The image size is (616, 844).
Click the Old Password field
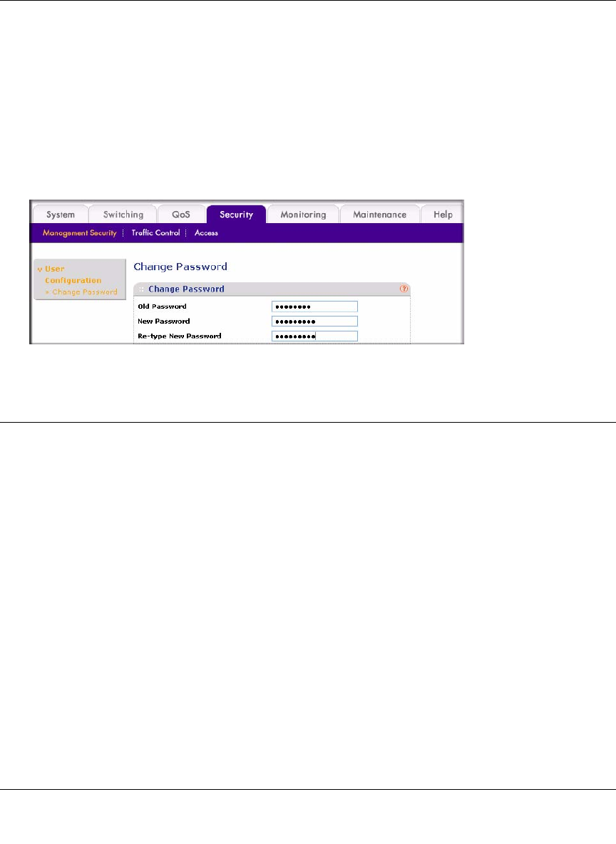point(314,307)
